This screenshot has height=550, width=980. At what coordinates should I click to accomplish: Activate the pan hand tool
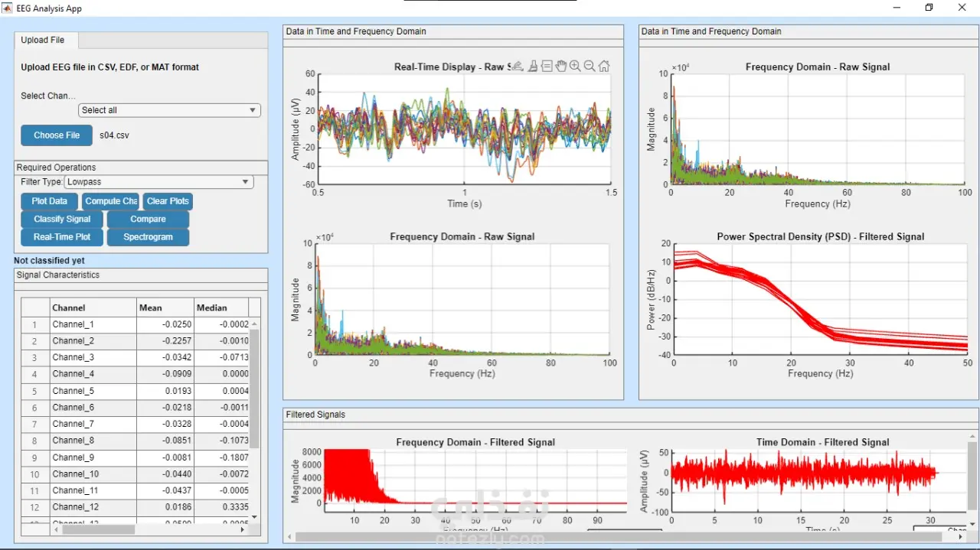[x=561, y=67]
